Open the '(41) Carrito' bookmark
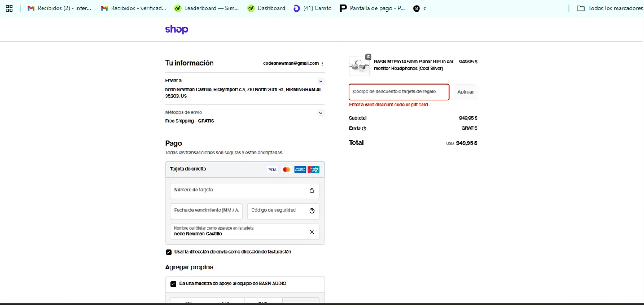Image resolution: width=644 pixels, height=305 pixels. tap(313, 8)
